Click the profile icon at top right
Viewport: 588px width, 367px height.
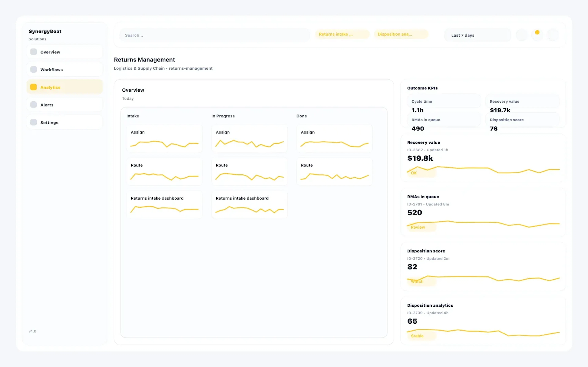click(x=553, y=35)
